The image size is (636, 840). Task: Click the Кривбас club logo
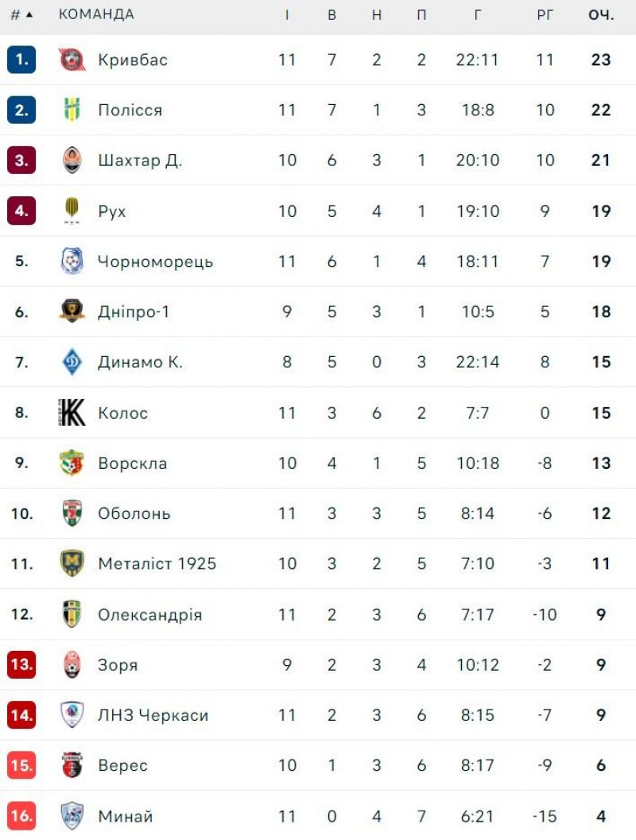(x=72, y=60)
